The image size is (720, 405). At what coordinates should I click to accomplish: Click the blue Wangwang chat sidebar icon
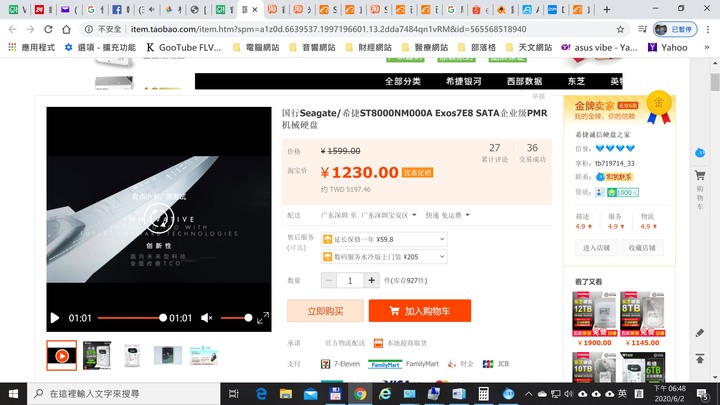click(700, 152)
